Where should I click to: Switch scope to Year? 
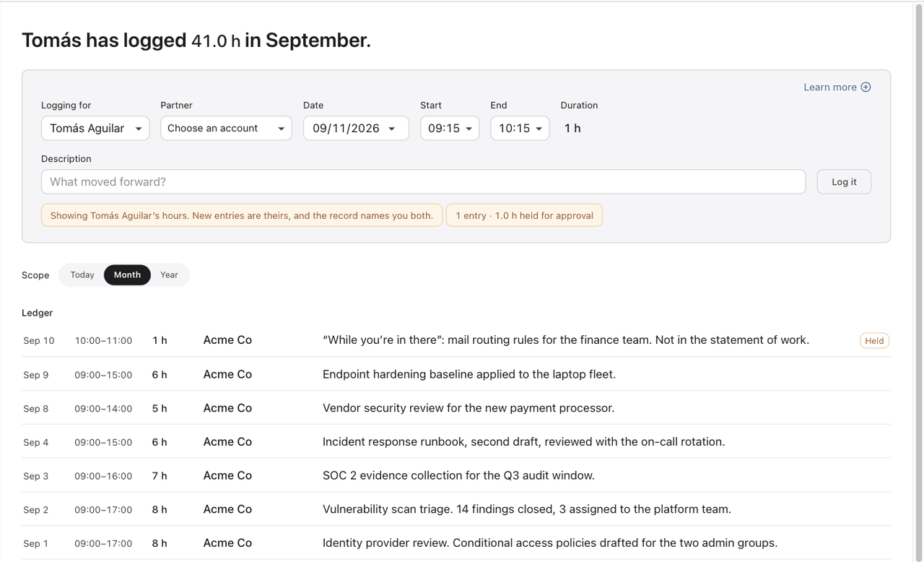[x=169, y=275]
